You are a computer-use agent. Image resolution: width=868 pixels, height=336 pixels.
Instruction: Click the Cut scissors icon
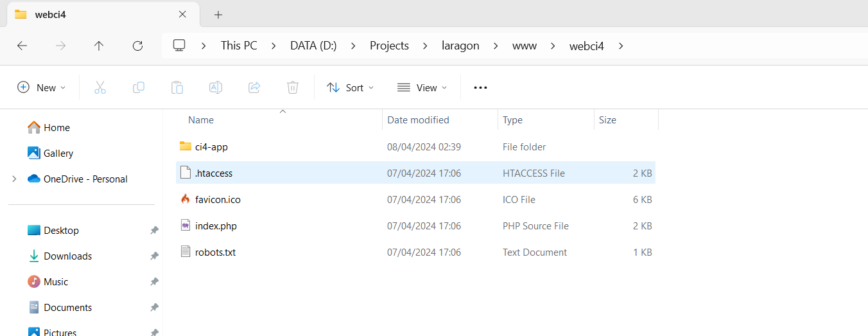[100, 87]
